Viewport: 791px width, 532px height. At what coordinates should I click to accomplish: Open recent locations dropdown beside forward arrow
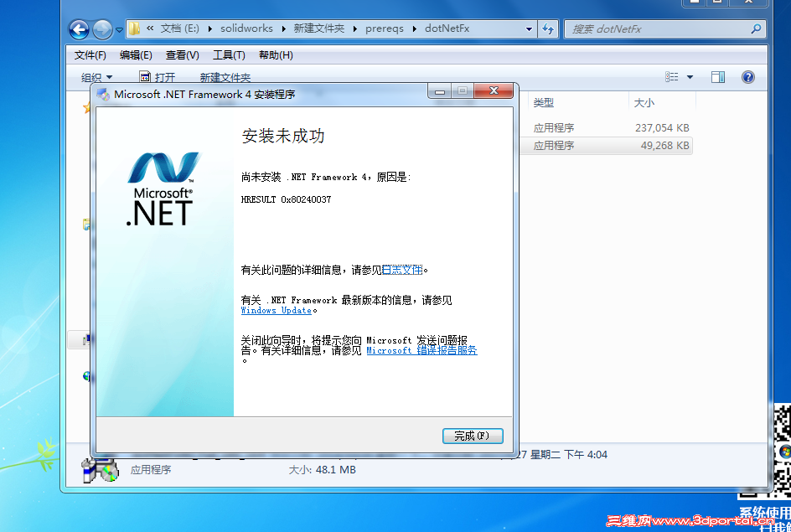point(119,30)
